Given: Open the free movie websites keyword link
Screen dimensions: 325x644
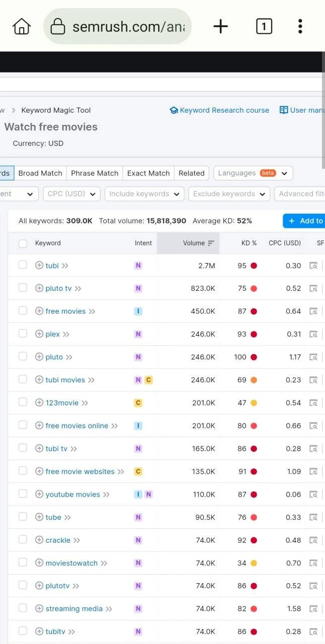Looking at the screenshot, I should point(80,471).
